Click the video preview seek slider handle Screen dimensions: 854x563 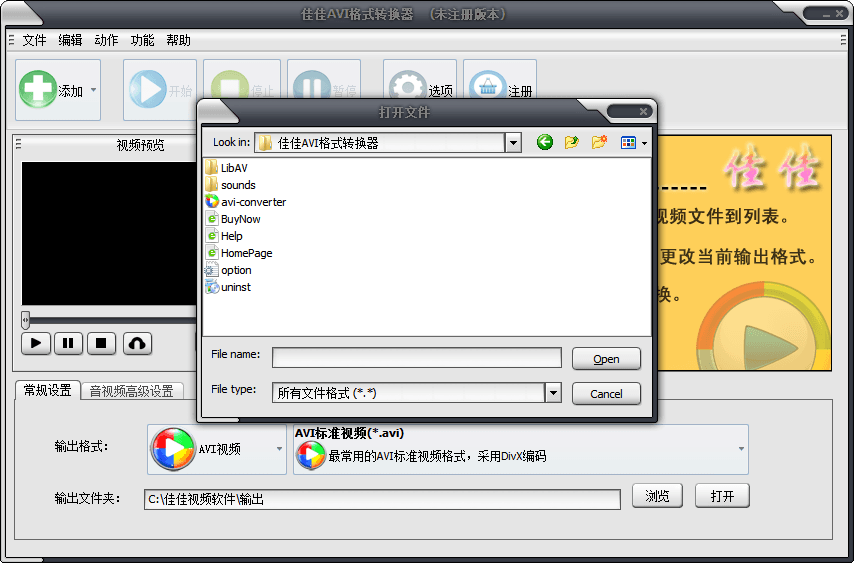click(x=26, y=320)
